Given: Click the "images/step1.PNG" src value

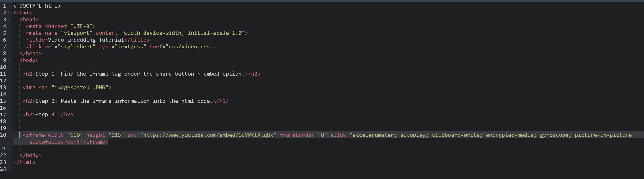Looking at the screenshot, I should point(80,87).
